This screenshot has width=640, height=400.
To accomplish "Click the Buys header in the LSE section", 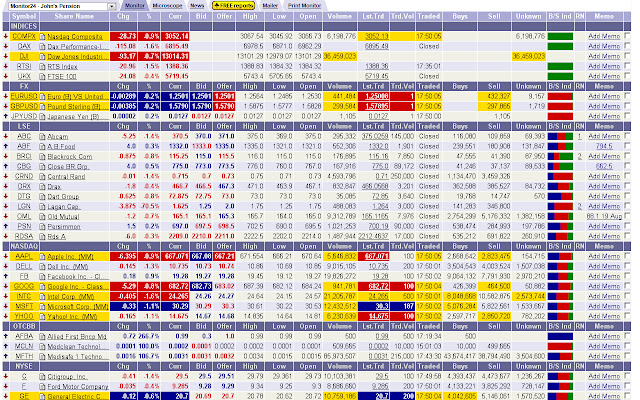I will coord(460,126).
